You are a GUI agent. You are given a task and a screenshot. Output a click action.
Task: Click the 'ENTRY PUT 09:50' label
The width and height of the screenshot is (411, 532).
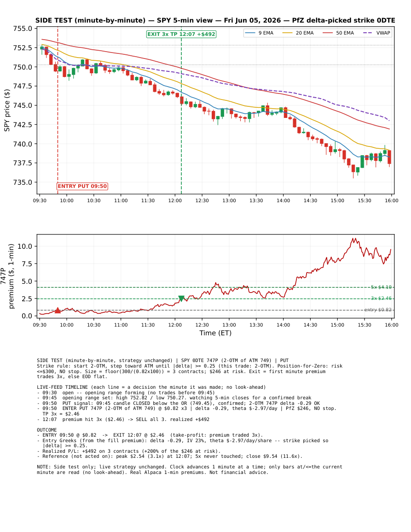coord(82,186)
